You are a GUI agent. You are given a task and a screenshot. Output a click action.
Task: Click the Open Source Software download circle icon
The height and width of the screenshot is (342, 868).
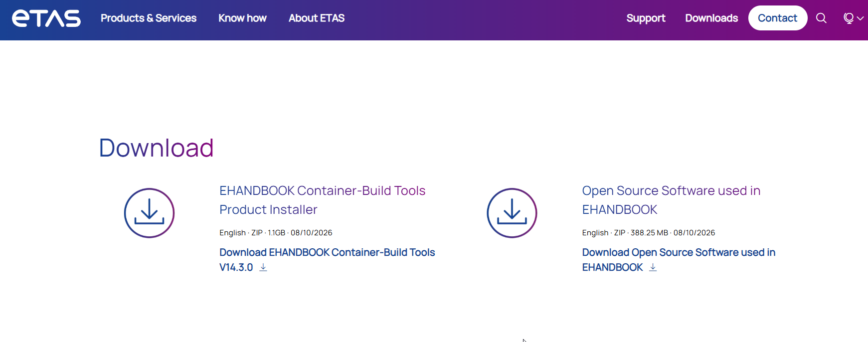(512, 213)
